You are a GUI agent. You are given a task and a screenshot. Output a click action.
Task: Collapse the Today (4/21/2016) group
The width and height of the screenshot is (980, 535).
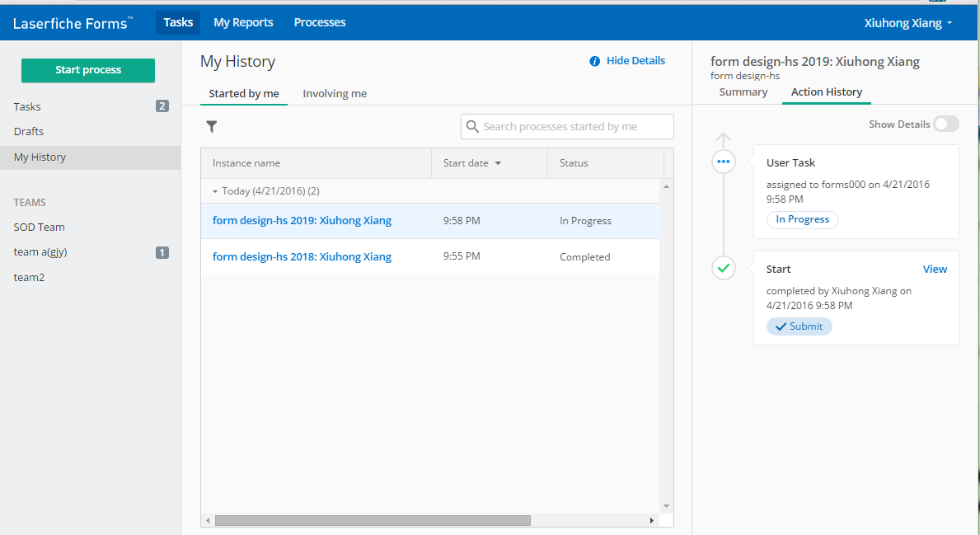tap(215, 191)
